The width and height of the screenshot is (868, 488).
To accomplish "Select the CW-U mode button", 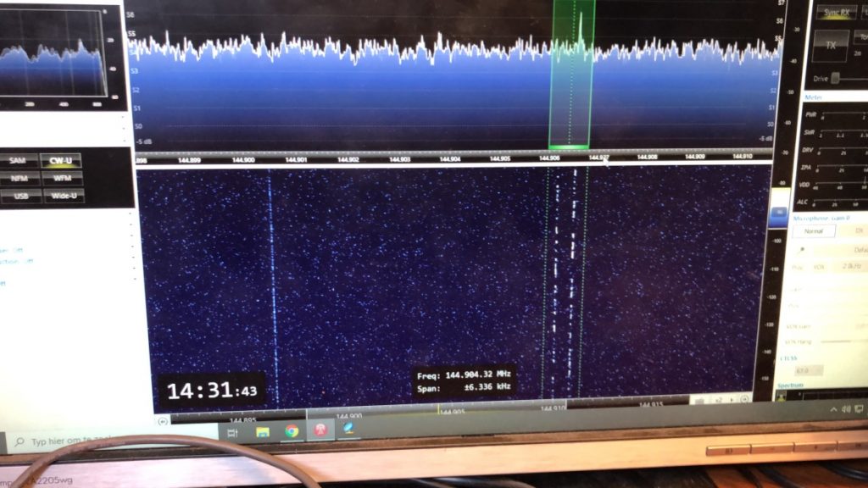I will [x=61, y=160].
